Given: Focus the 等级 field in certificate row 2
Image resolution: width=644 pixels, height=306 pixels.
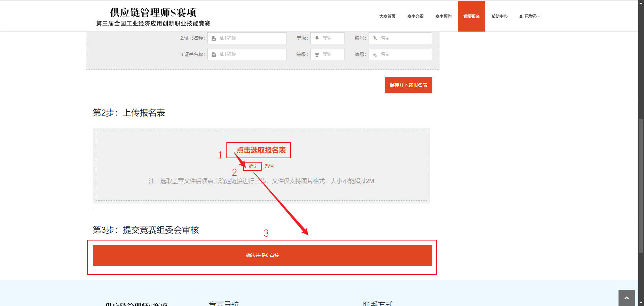Looking at the screenshot, I should [327, 38].
